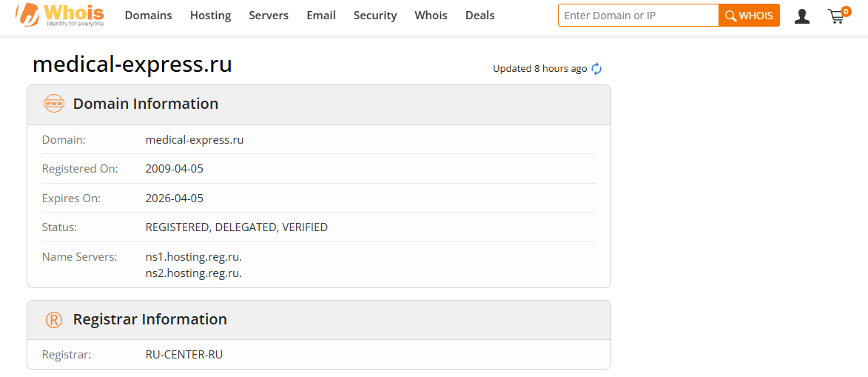Focus the Enter Domain or IP field
The width and height of the screenshot is (868, 377).
637,16
